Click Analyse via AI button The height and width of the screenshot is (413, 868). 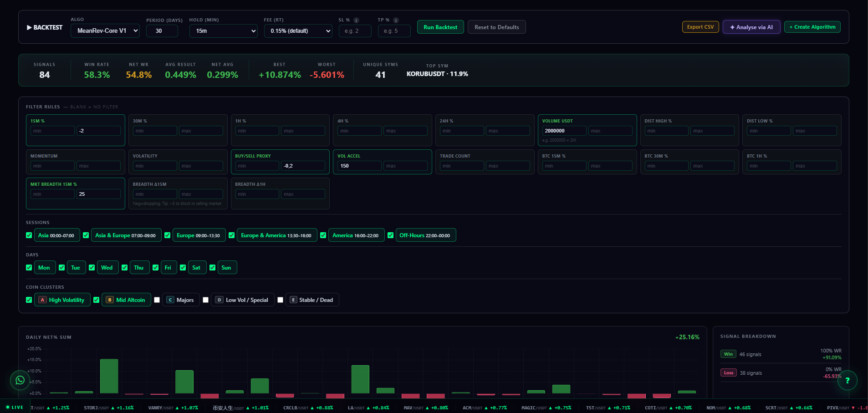click(751, 27)
